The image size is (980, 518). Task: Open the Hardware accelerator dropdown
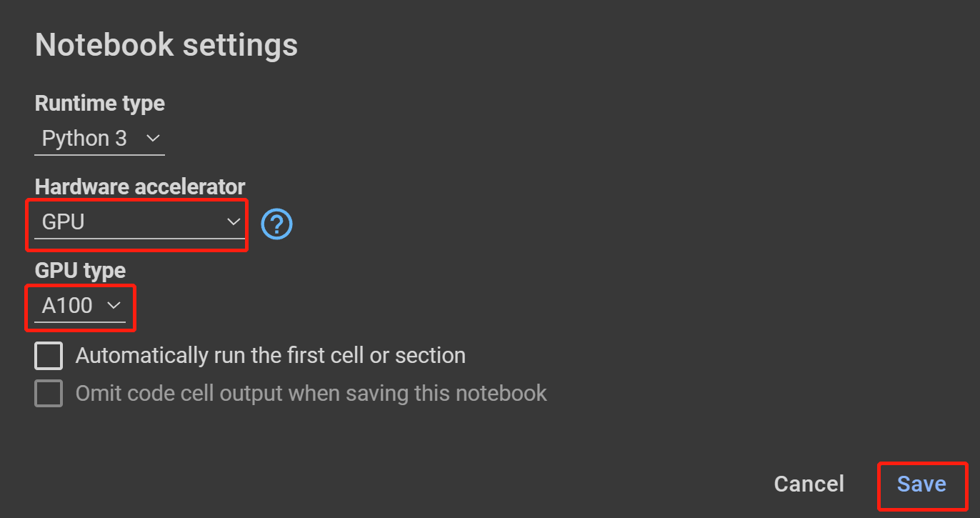point(136,222)
